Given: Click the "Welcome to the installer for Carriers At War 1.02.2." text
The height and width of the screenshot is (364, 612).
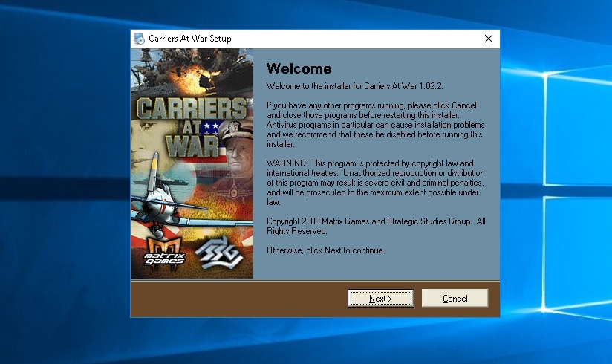Looking at the screenshot, I should 355,86.
